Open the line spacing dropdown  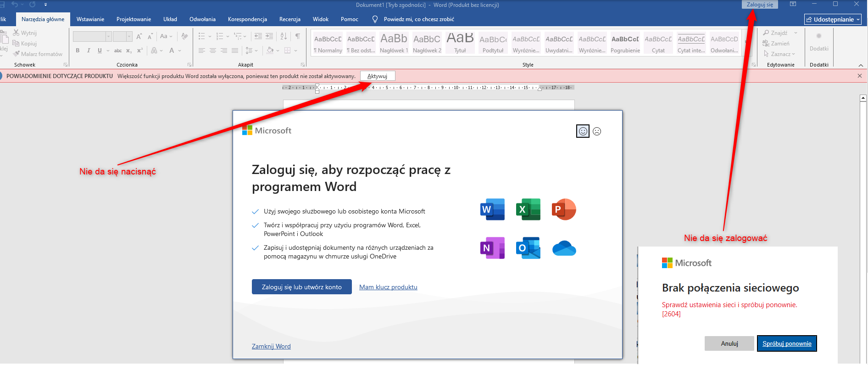[x=256, y=51]
